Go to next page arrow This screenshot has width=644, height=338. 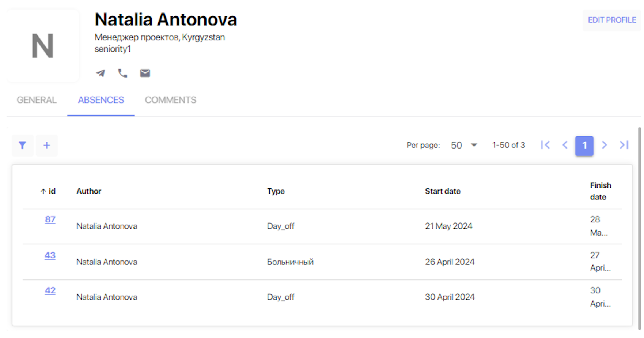pyautogui.click(x=604, y=145)
